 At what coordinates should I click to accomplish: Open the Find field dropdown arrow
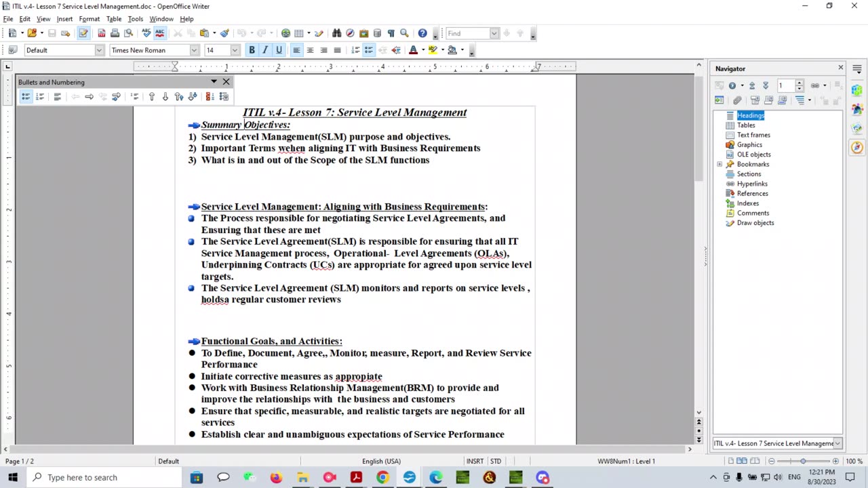coord(494,33)
